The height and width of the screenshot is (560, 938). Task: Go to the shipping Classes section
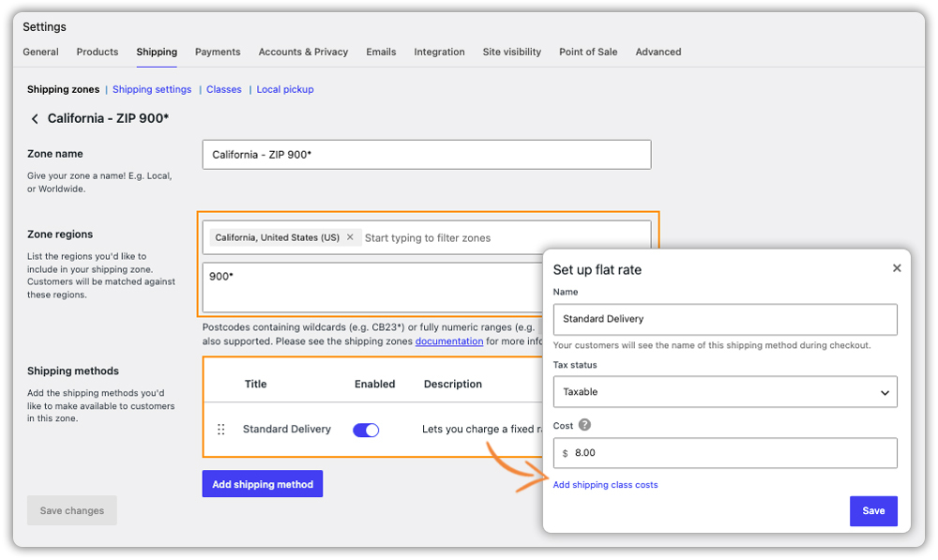[224, 89]
